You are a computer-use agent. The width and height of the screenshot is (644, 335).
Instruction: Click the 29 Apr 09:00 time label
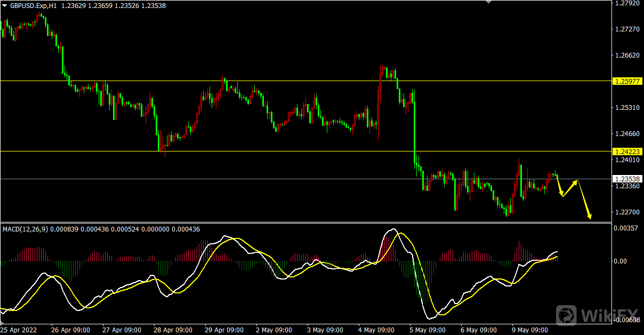tap(224, 330)
